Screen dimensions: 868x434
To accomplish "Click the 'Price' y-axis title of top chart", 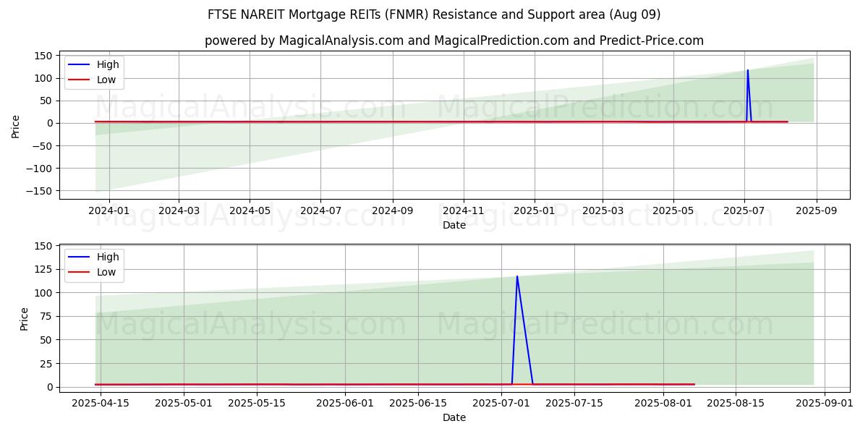I will pos(16,125).
